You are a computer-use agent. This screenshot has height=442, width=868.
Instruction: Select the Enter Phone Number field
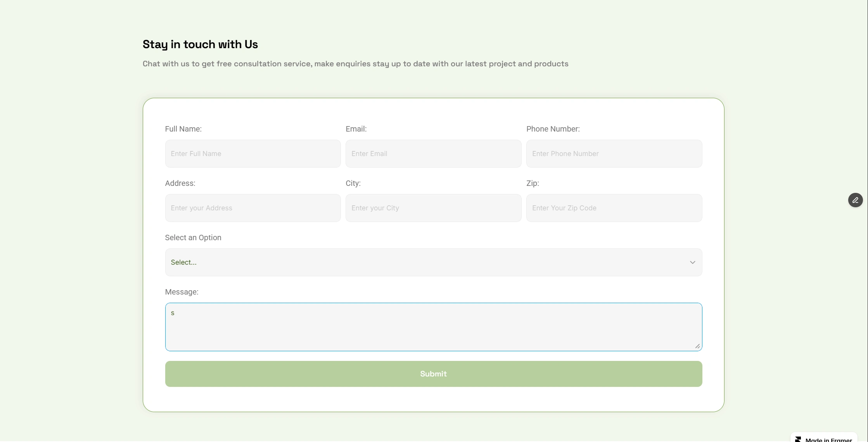[614, 154]
